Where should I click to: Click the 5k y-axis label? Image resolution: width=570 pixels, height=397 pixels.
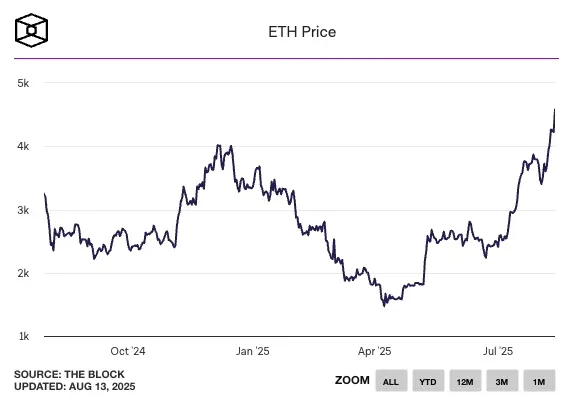tap(23, 83)
